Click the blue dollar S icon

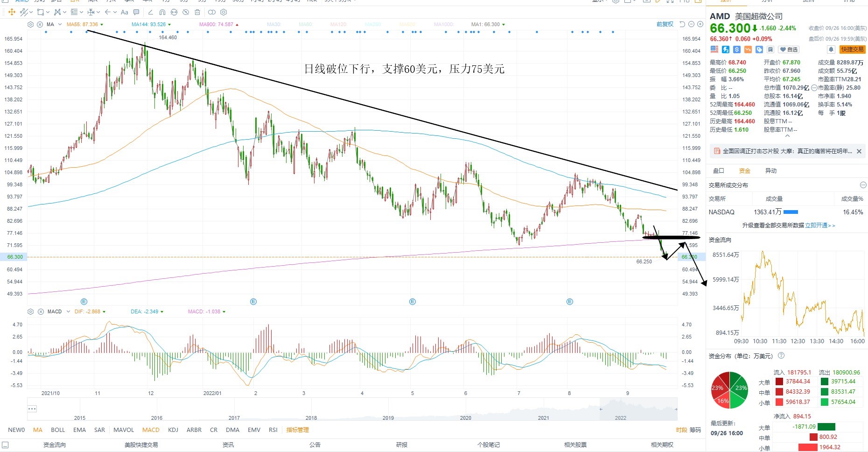(737, 49)
